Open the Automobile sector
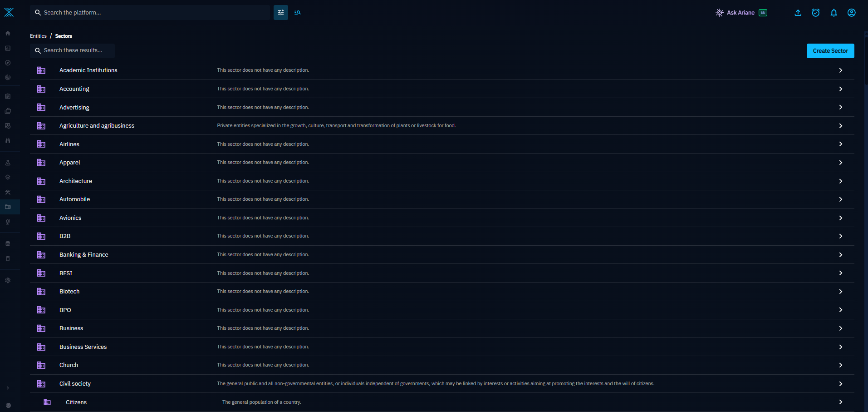 pos(442,199)
